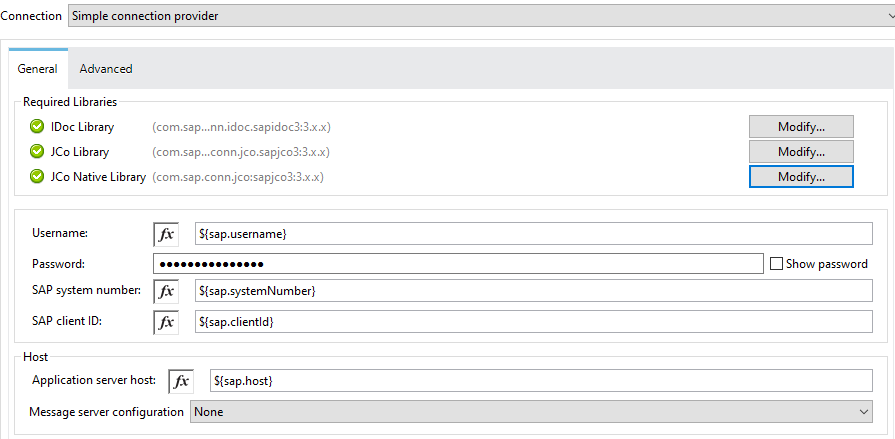Focus the Password field
The width and height of the screenshot is (895, 439).
click(458, 264)
